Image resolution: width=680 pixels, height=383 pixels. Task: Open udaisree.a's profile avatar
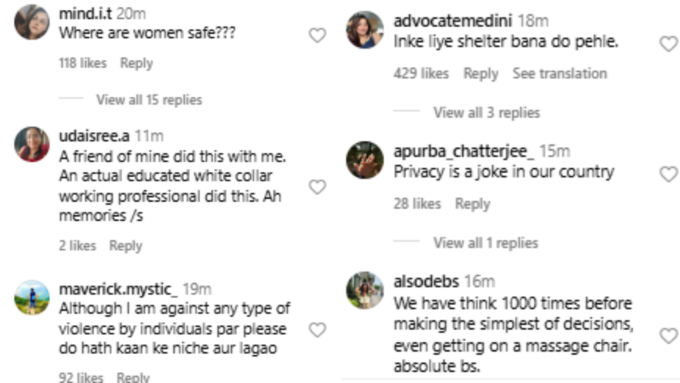(32, 144)
